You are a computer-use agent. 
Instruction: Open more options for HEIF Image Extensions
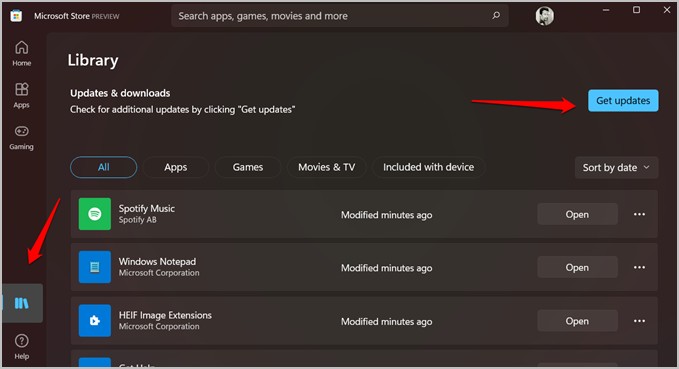tap(639, 321)
